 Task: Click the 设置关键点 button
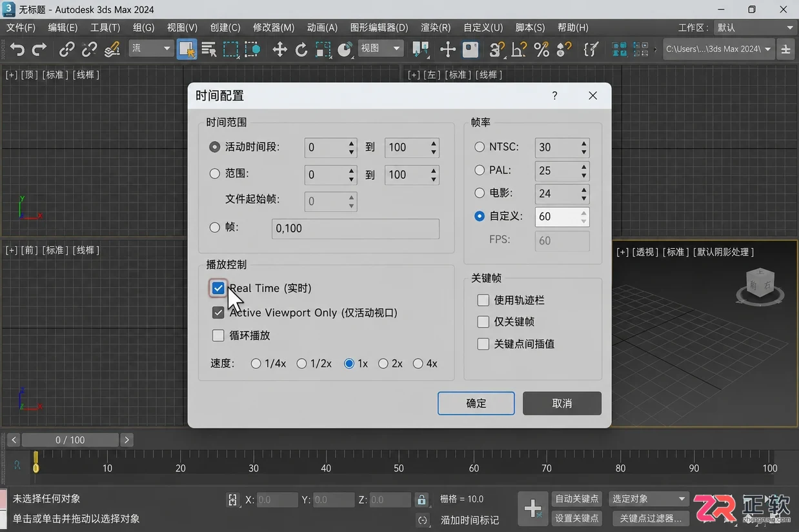point(577,518)
